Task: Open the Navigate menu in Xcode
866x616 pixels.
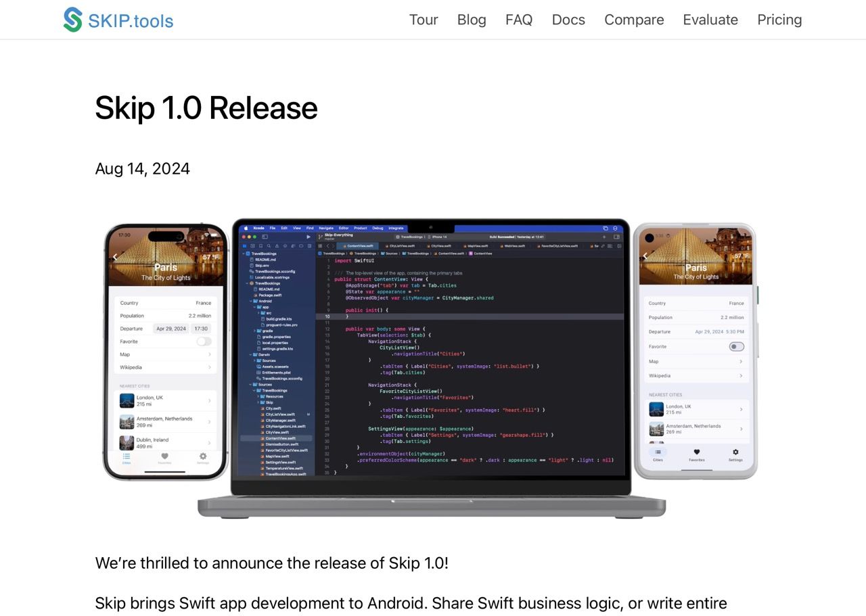Action: 326,228
